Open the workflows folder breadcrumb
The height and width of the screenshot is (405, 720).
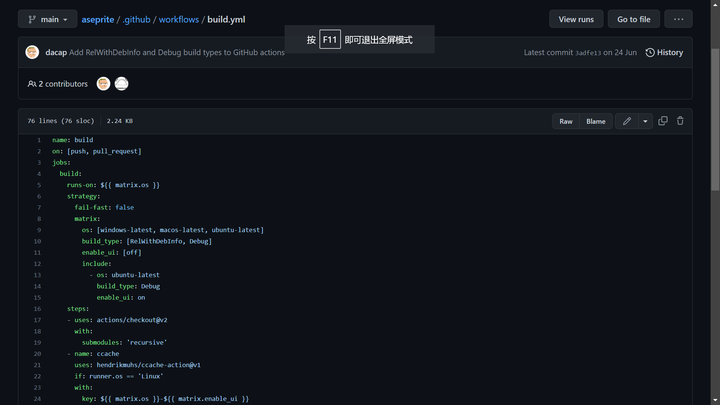(180, 19)
